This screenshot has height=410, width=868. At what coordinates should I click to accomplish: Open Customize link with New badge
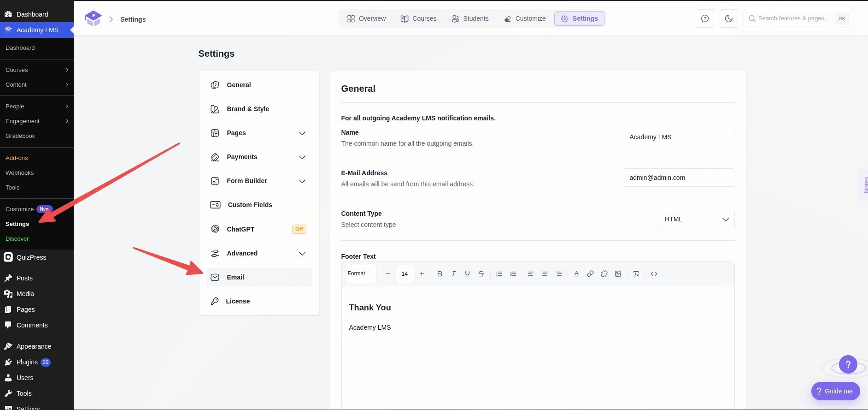coord(29,209)
